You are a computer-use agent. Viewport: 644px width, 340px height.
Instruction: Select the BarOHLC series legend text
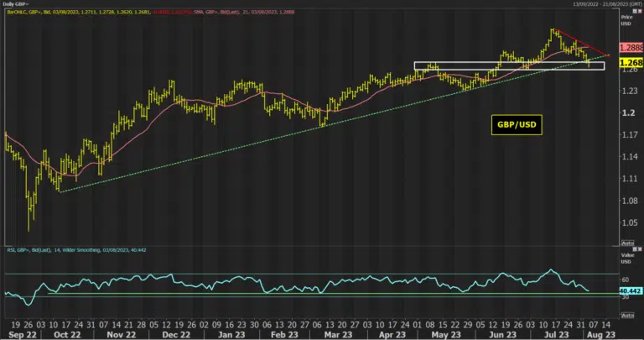[80, 12]
